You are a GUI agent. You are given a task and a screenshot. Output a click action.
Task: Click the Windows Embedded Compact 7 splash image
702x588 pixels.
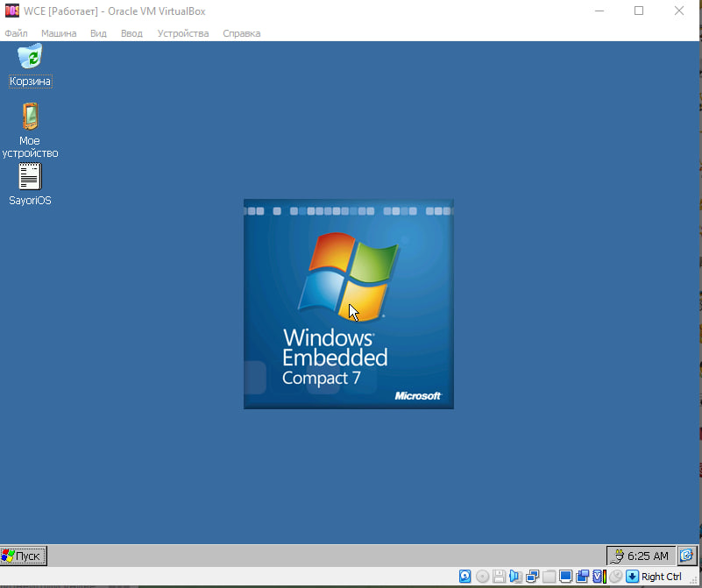(349, 304)
